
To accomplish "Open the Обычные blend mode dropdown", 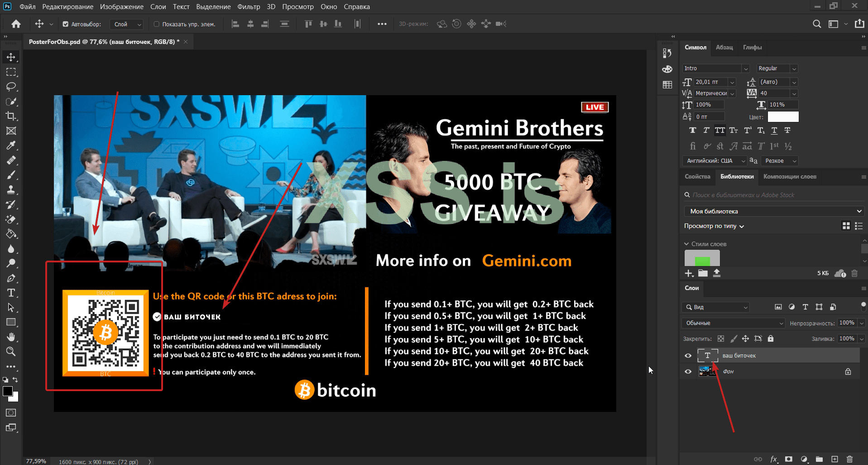I will tap(733, 323).
